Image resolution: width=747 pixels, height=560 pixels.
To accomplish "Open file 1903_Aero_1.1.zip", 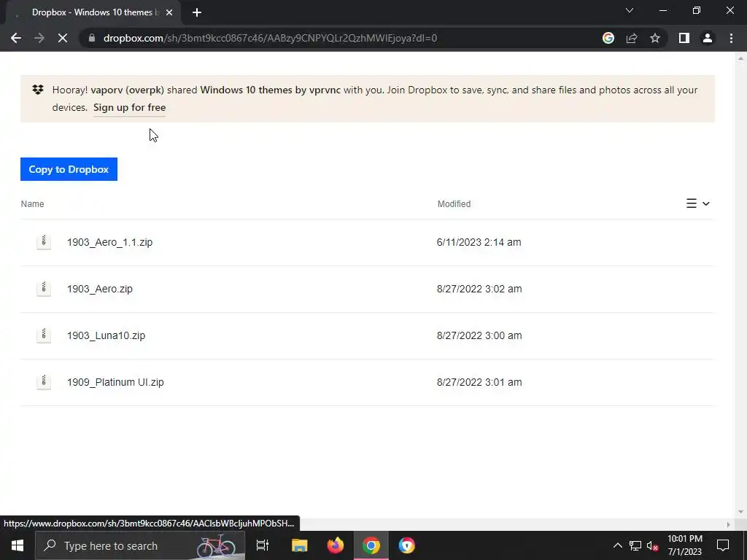I will (x=109, y=242).
